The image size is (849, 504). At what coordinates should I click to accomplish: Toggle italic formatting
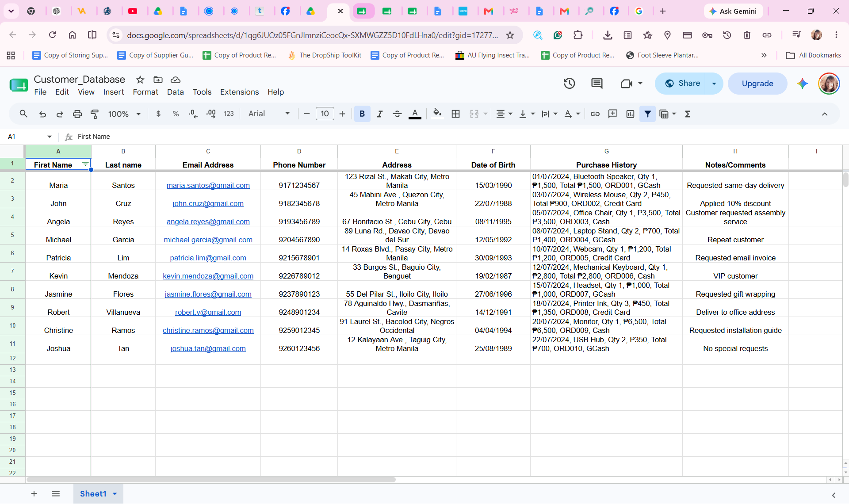pos(379,114)
